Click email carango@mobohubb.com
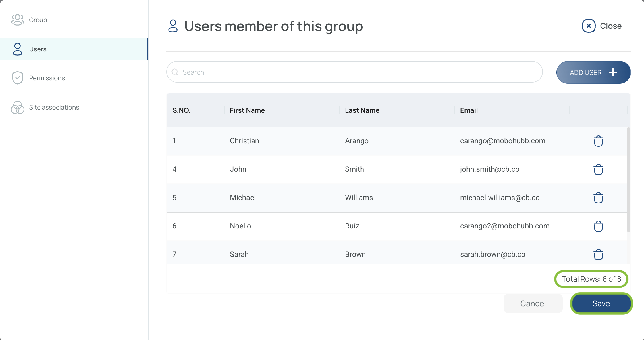Screen dimensions: 644x340 502,141
